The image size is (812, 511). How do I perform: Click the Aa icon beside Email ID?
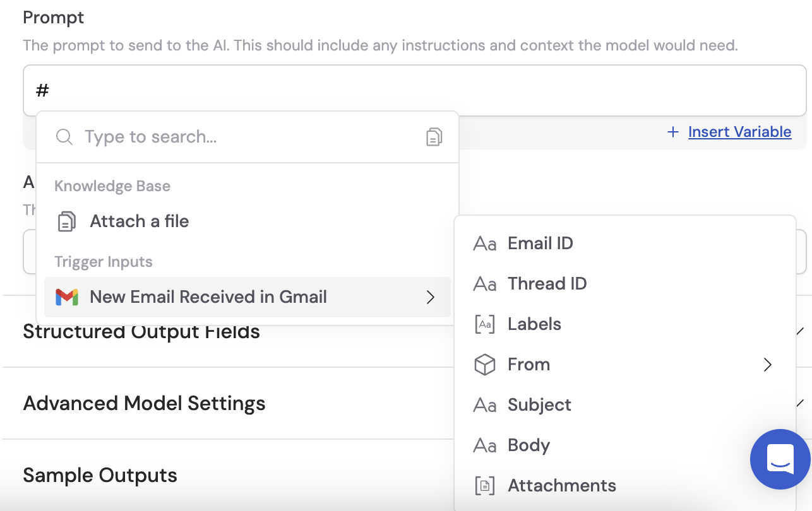484,243
